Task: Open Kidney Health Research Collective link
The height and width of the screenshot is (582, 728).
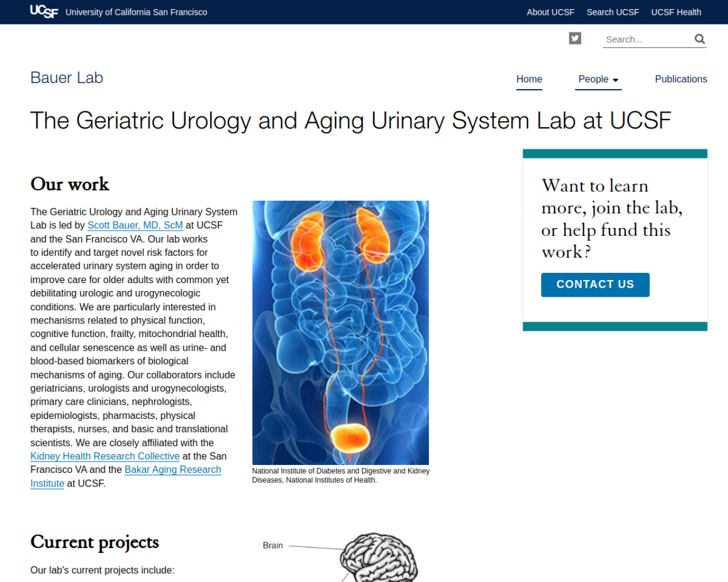Action: pyautogui.click(x=105, y=456)
